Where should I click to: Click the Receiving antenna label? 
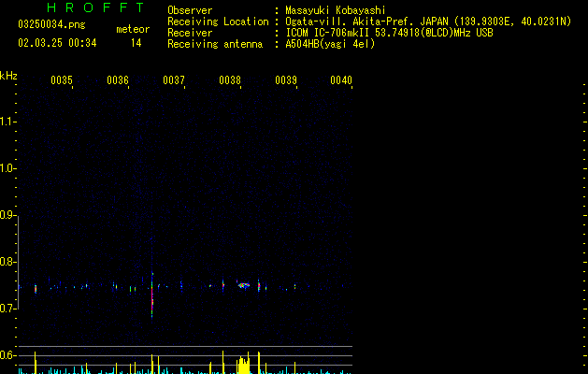(215, 44)
